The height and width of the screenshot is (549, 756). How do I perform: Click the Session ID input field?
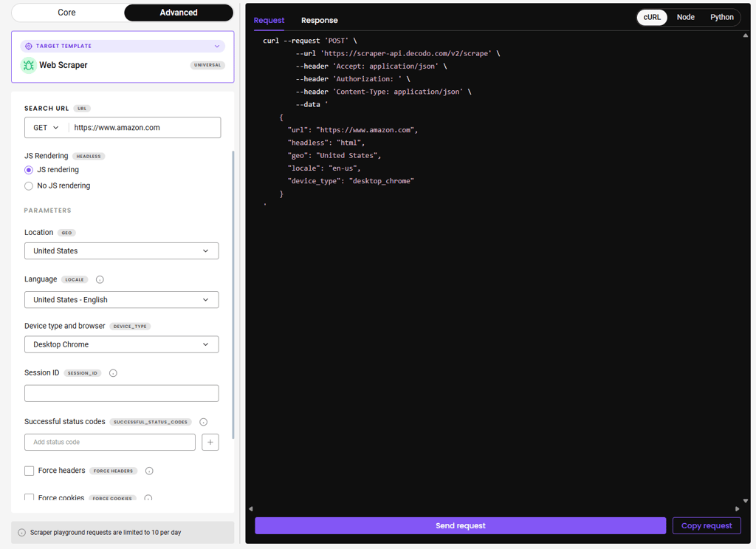click(122, 393)
